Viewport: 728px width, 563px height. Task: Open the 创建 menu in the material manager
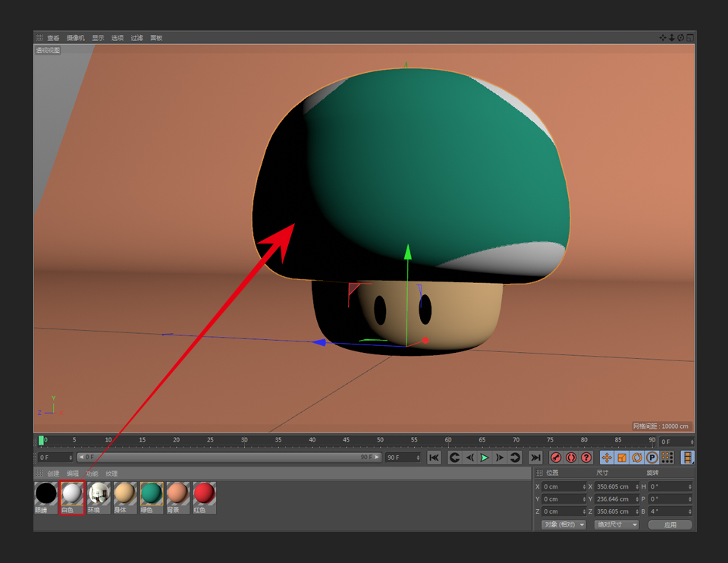53,473
